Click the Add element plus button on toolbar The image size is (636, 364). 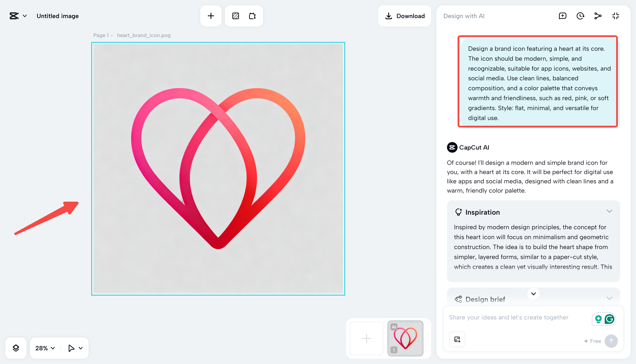coord(210,16)
